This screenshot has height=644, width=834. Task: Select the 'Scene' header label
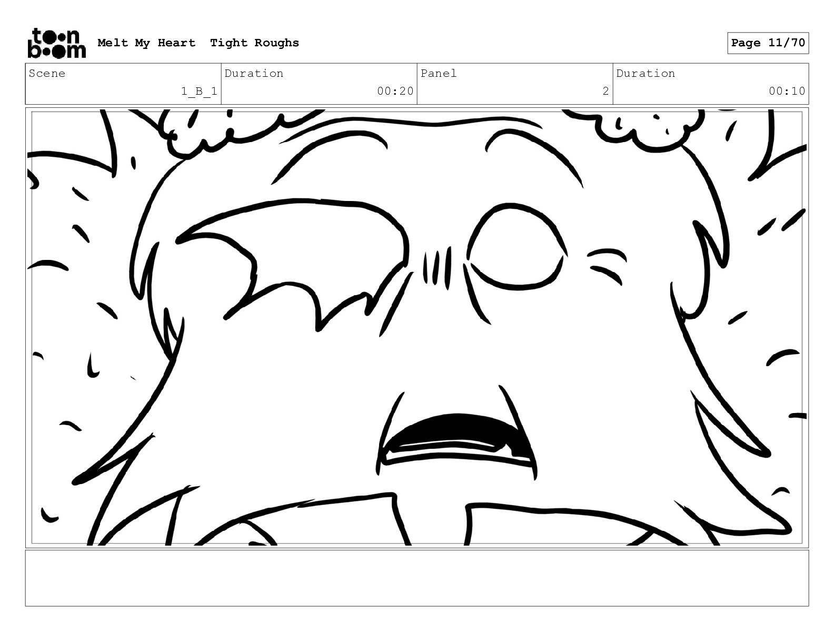[x=47, y=74]
